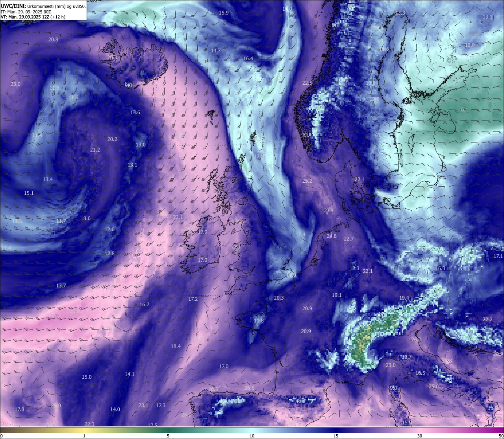Click the 19.4 value north of Alps
This screenshot has height=439, width=504.
point(404,298)
